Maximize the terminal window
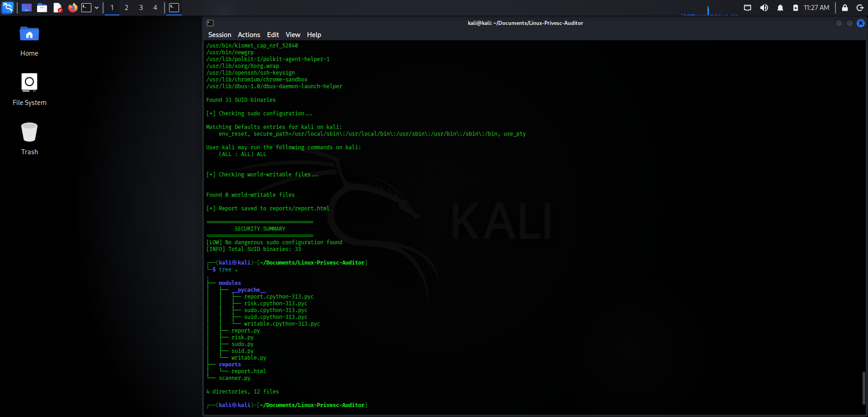The width and height of the screenshot is (868, 417). [x=850, y=23]
